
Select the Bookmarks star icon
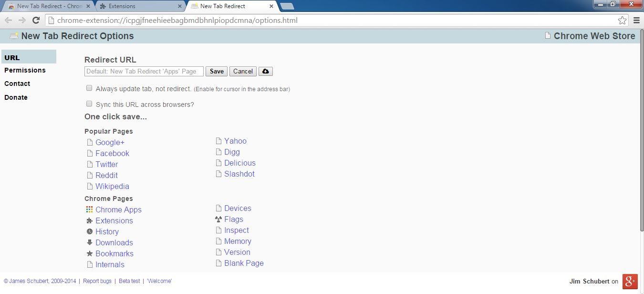(89, 253)
